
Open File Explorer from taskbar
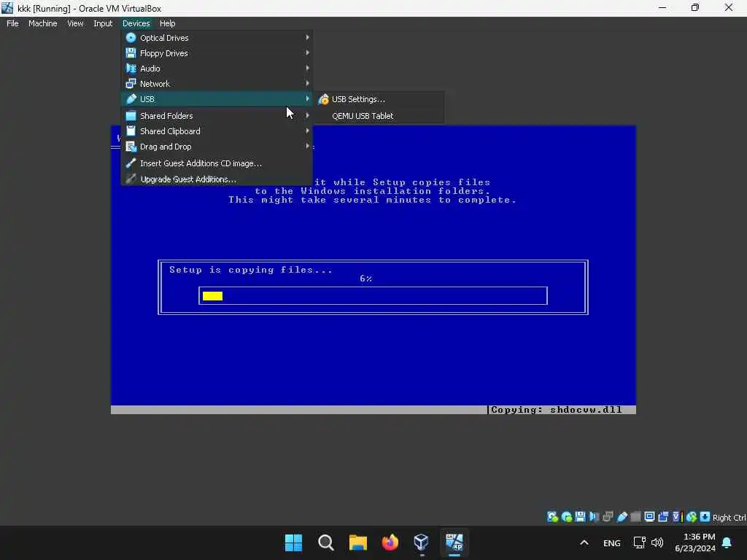pos(357,542)
